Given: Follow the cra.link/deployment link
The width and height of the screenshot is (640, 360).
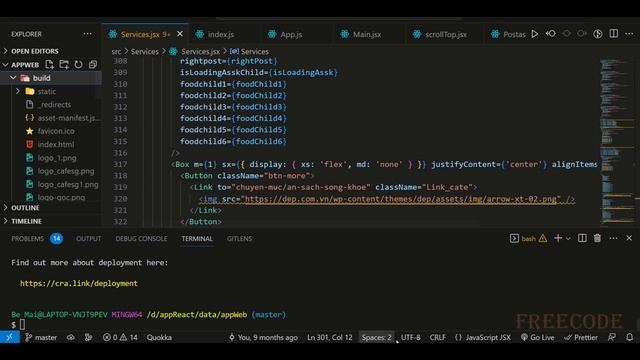Looking at the screenshot, I should tap(79, 283).
